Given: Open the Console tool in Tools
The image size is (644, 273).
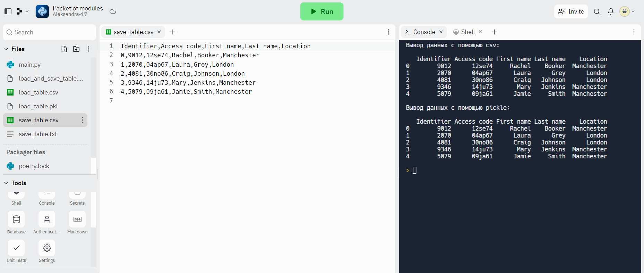Looking at the screenshot, I should point(47,199).
